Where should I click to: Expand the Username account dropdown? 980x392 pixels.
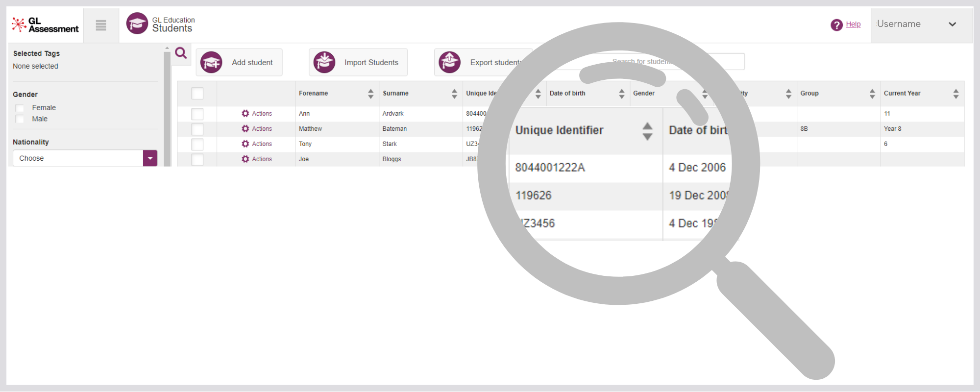point(921,24)
